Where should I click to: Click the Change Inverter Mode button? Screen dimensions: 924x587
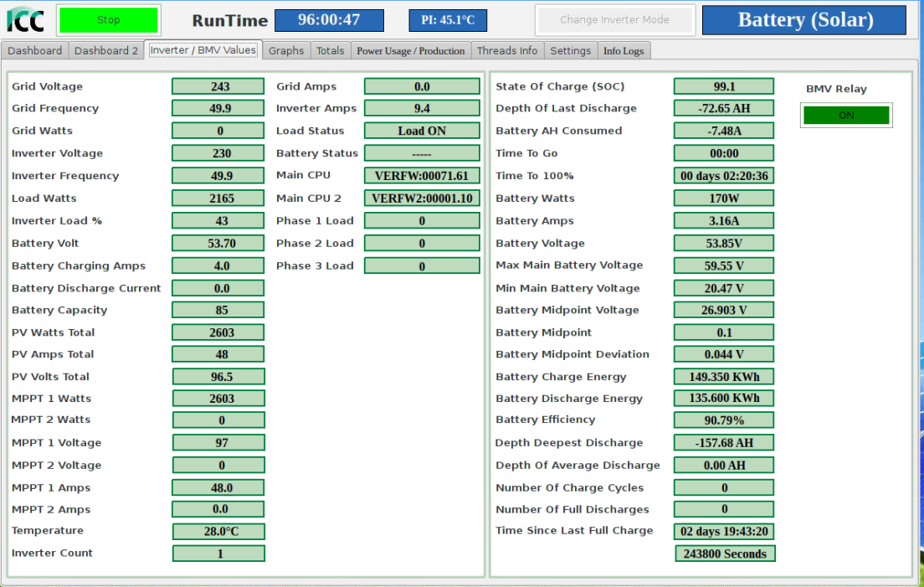(x=614, y=20)
